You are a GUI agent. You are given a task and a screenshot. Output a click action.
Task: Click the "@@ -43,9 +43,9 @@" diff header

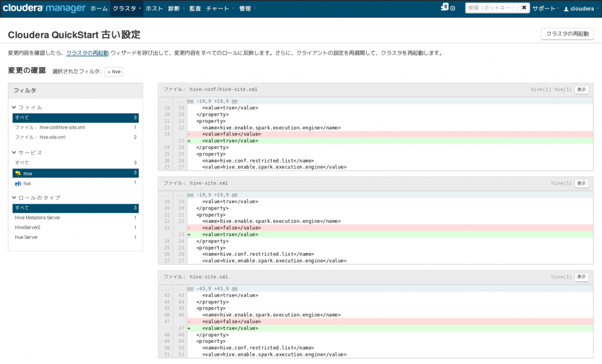[x=212, y=289]
